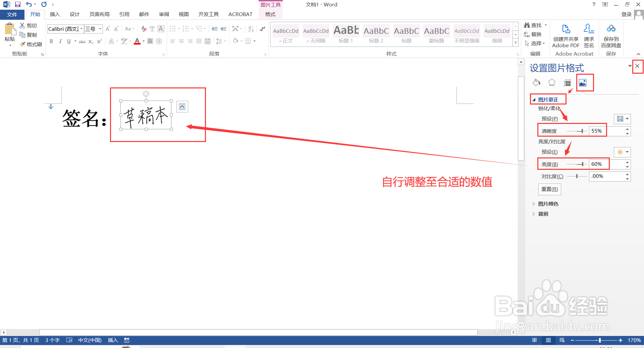Click the 55% sharpness input field
Viewport: 644px width, 348px height.
[597, 131]
